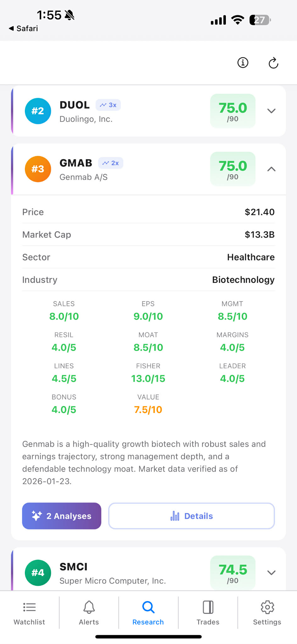Screen dimensions: 297x644
Task: Expand the SMCI card chevron
Action: tap(271, 573)
